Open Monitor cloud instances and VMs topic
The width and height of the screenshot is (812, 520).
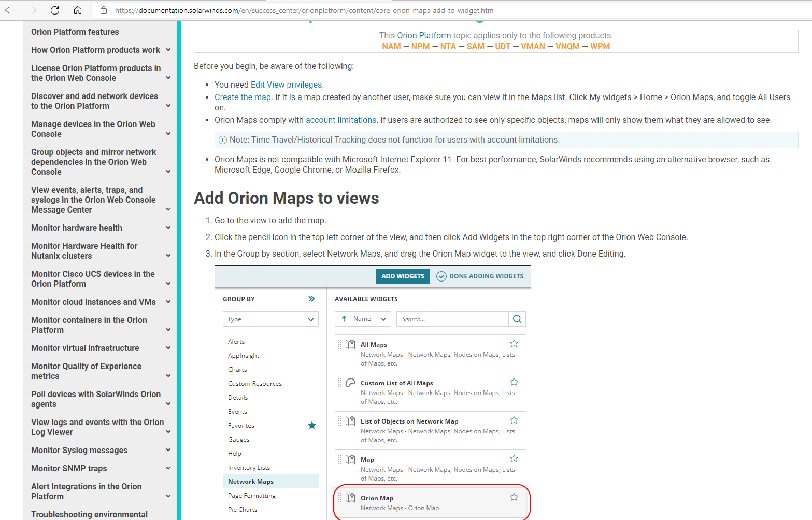(93, 302)
